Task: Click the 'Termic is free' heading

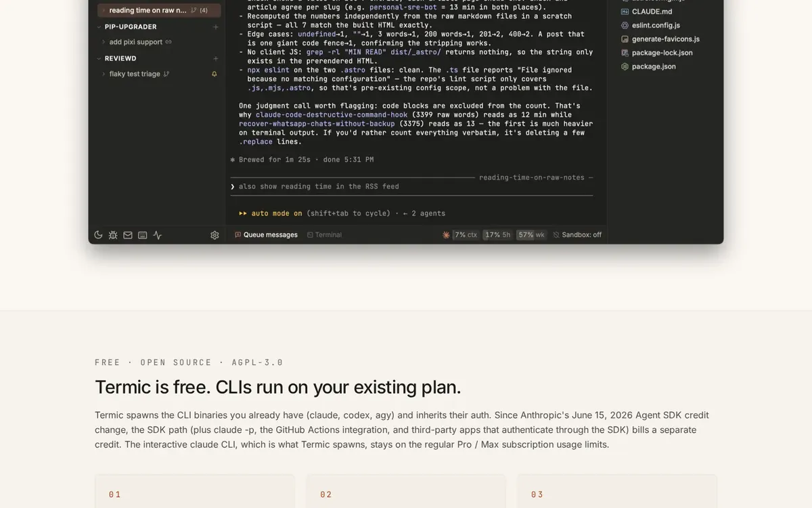Action: point(278,387)
